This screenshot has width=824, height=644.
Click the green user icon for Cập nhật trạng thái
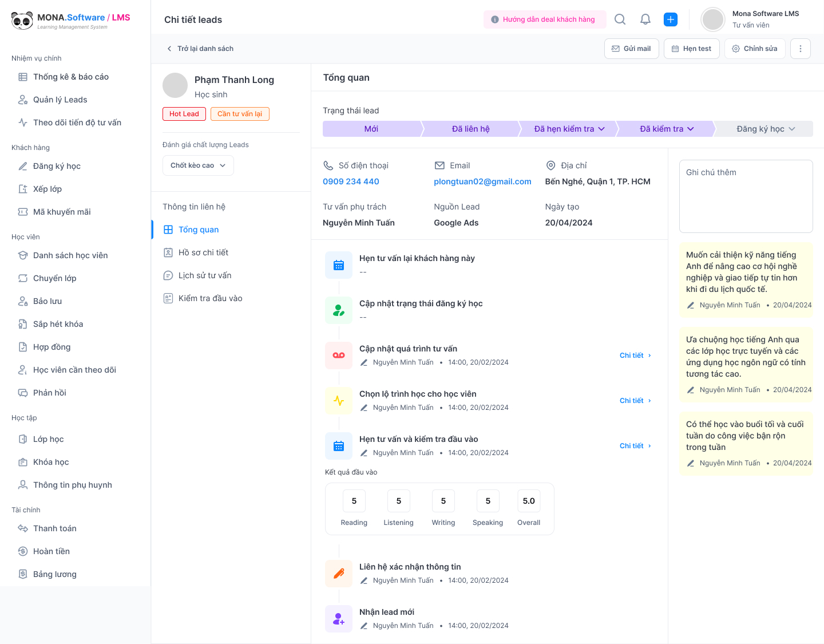339,310
